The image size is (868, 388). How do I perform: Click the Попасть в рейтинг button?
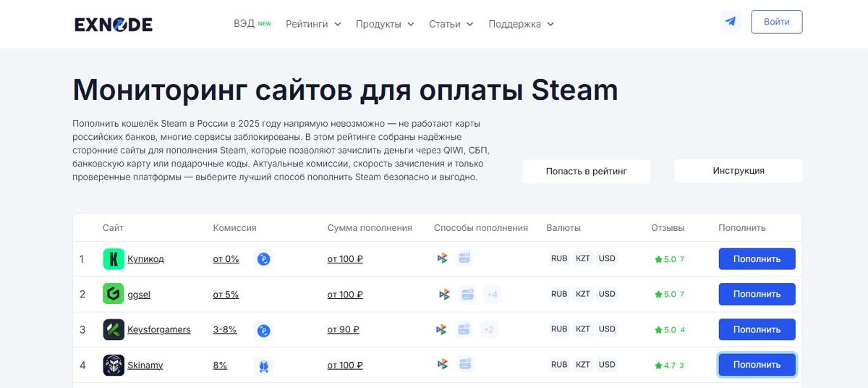tap(586, 172)
